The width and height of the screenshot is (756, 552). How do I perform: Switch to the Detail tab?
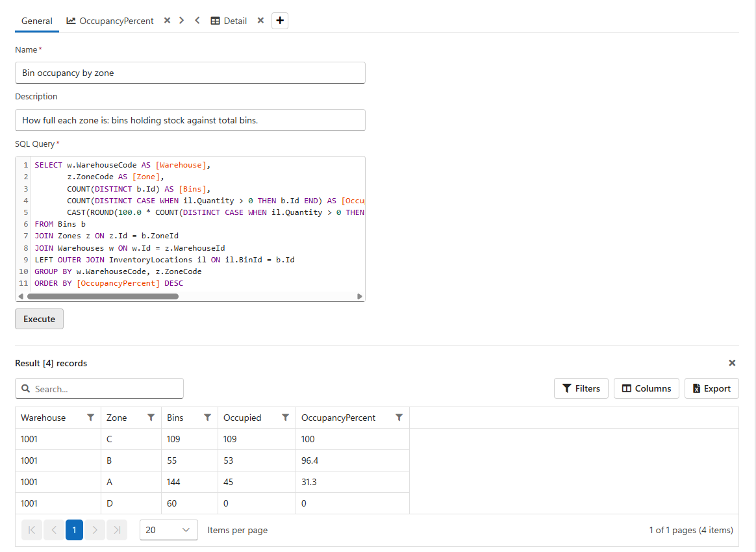tap(229, 21)
